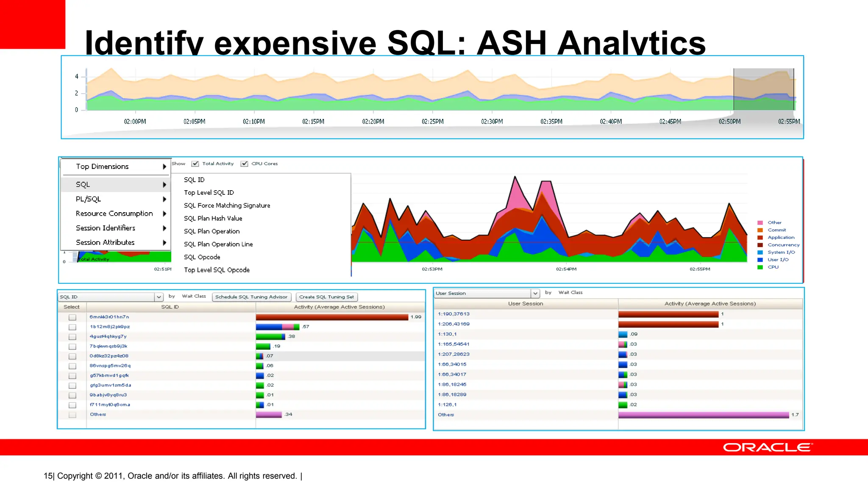Image resolution: width=868 pixels, height=488 pixels.
Task: Expand the Top Dimensions submenu arrow
Action: pos(164,167)
